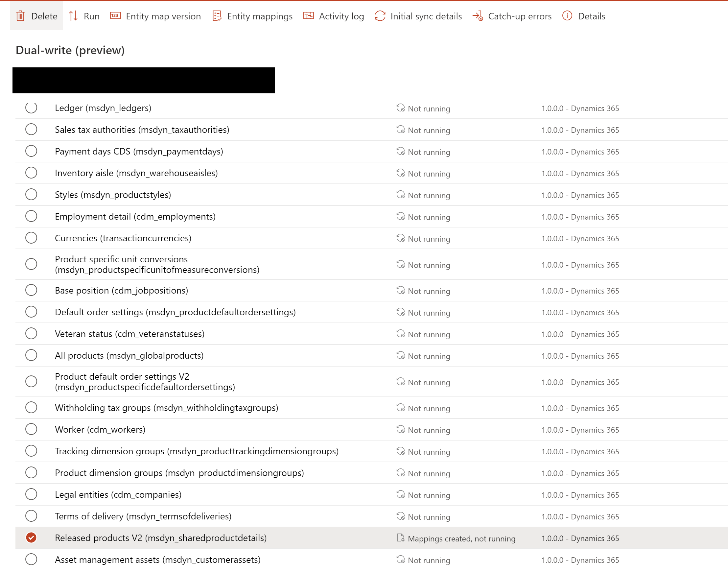Click the Mappings created status icon
728x573 pixels.
400,538
